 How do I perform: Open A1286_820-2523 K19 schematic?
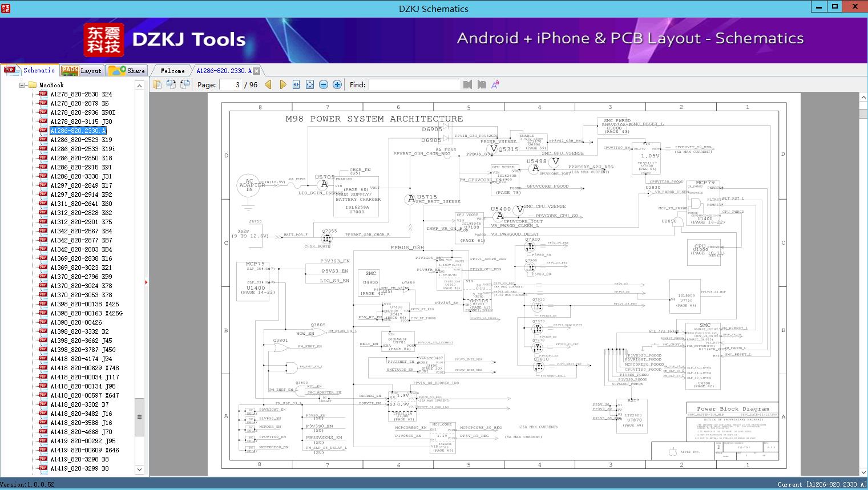(x=81, y=140)
